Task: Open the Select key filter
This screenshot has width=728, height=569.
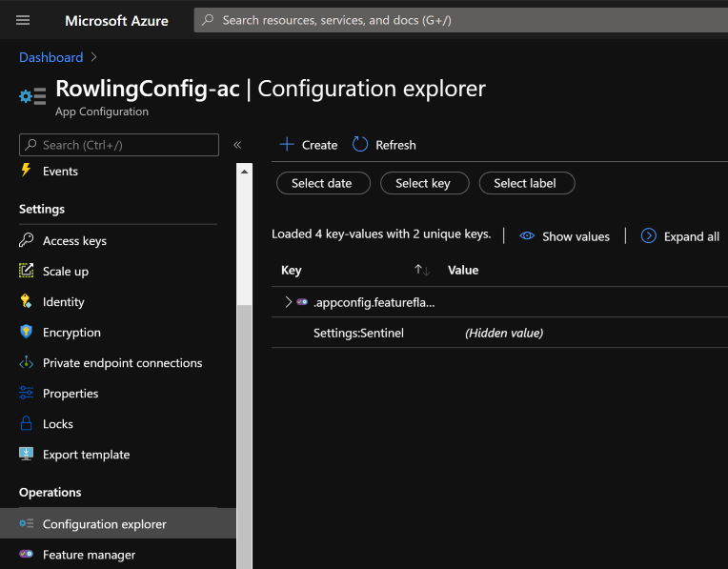Action: (x=424, y=184)
